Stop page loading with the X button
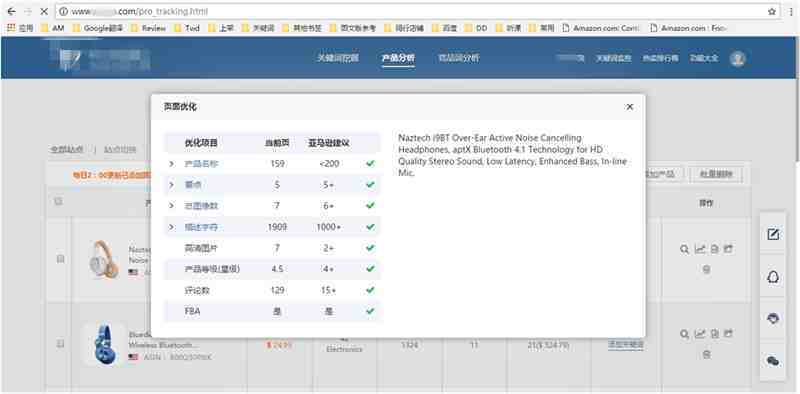Screen dimensions: 800x394 44,11
